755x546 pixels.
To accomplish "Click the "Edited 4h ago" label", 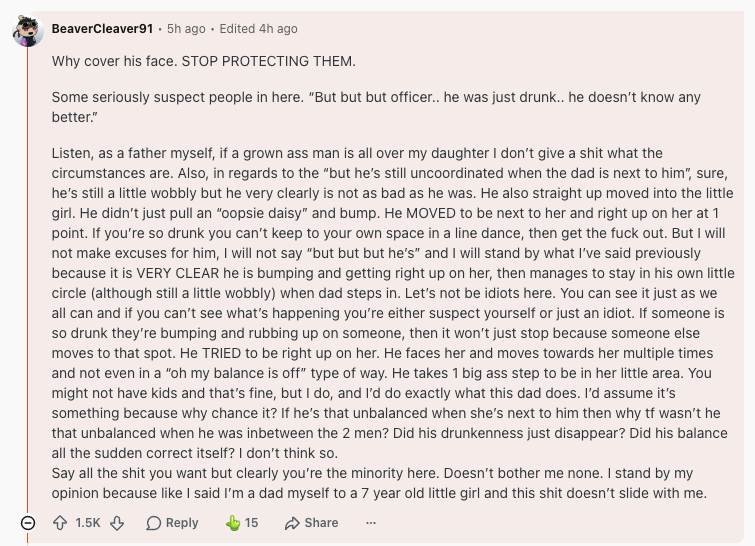I will [259, 29].
